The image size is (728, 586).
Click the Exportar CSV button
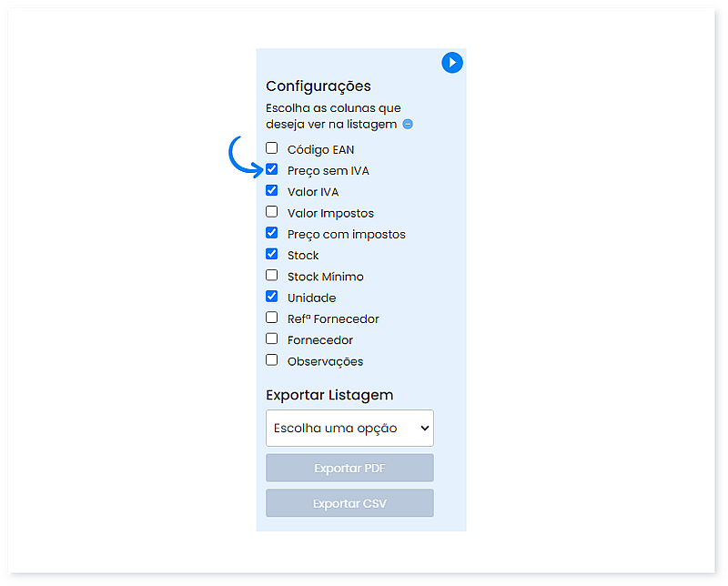pos(349,502)
